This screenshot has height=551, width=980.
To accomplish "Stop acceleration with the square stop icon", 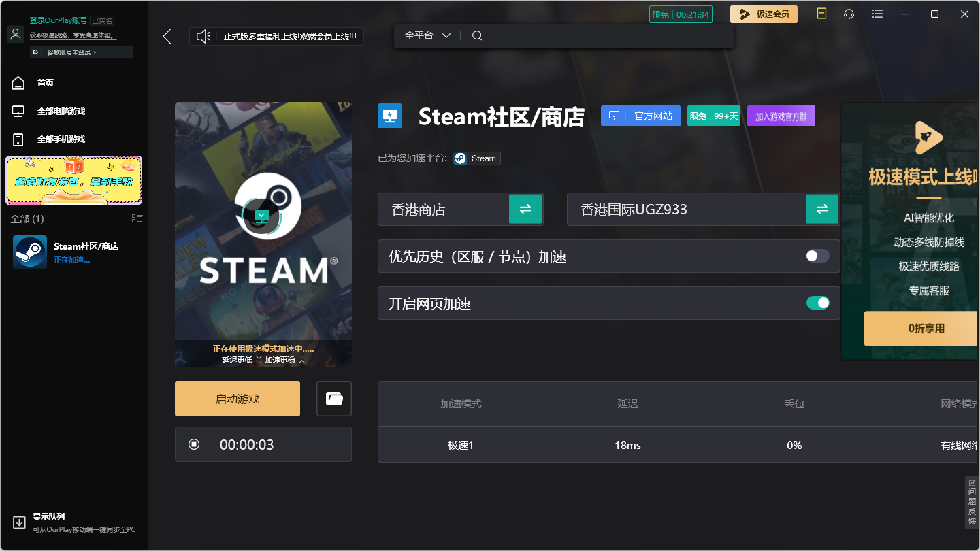I will tap(193, 444).
